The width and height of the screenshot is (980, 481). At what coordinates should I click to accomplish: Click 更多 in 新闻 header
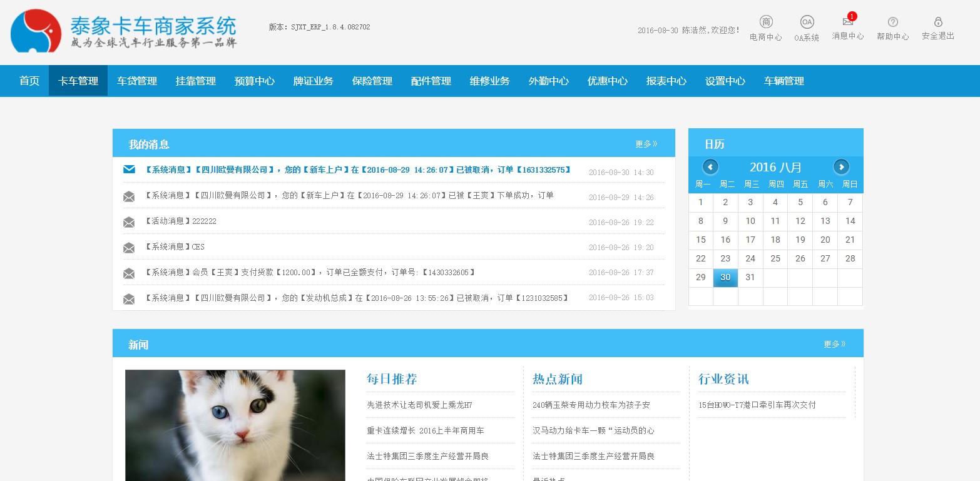(x=835, y=344)
